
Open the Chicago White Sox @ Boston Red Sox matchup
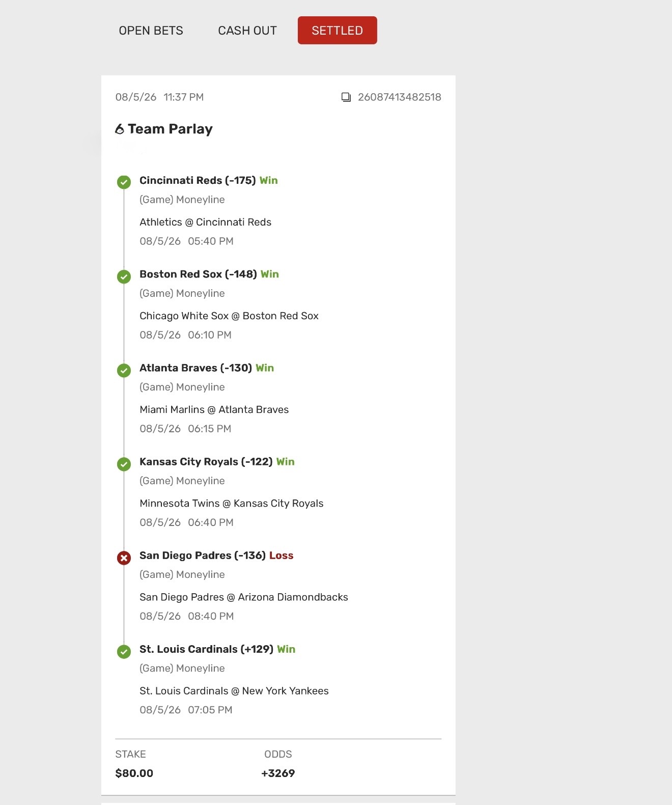[229, 316]
